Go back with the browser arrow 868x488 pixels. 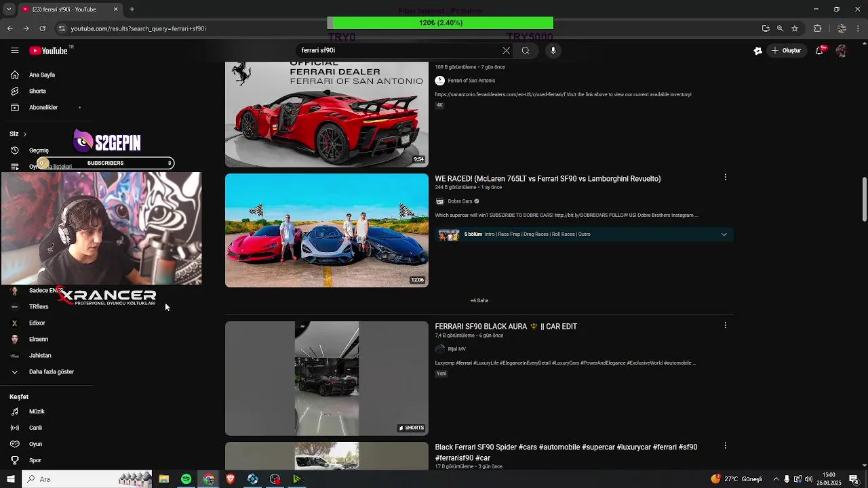(9, 28)
